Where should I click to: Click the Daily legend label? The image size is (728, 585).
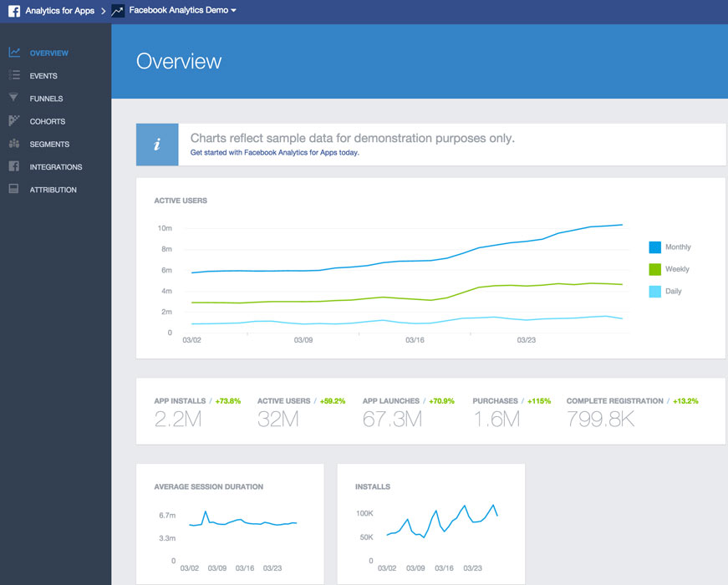click(673, 292)
